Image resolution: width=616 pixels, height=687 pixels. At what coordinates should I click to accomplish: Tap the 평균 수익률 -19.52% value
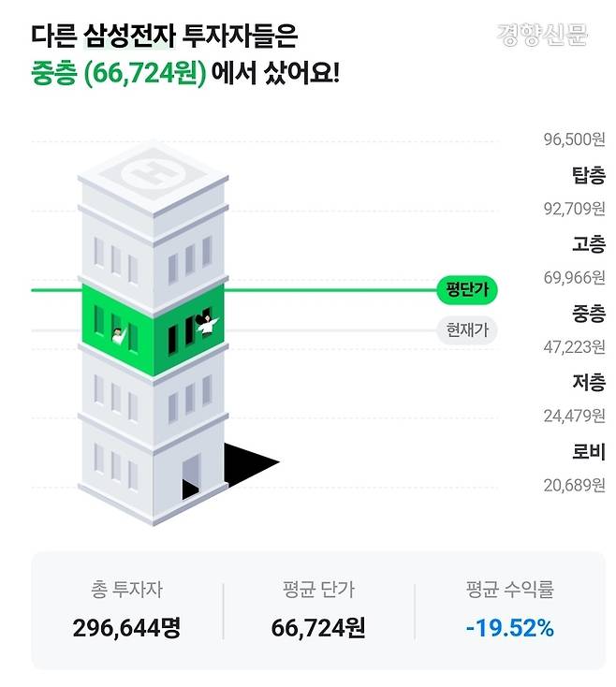[510, 627]
